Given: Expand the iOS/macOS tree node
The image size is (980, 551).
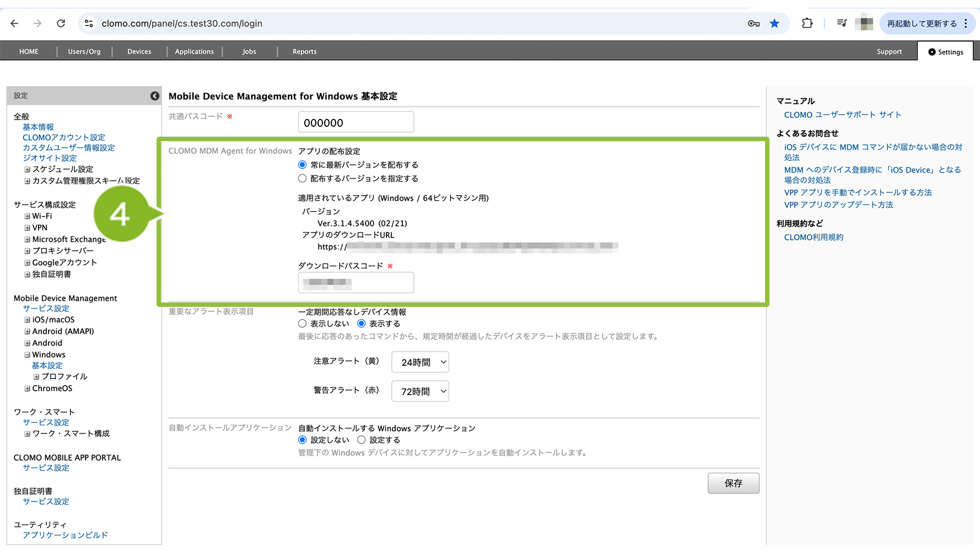Looking at the screenshot, I should coord(27,320).
